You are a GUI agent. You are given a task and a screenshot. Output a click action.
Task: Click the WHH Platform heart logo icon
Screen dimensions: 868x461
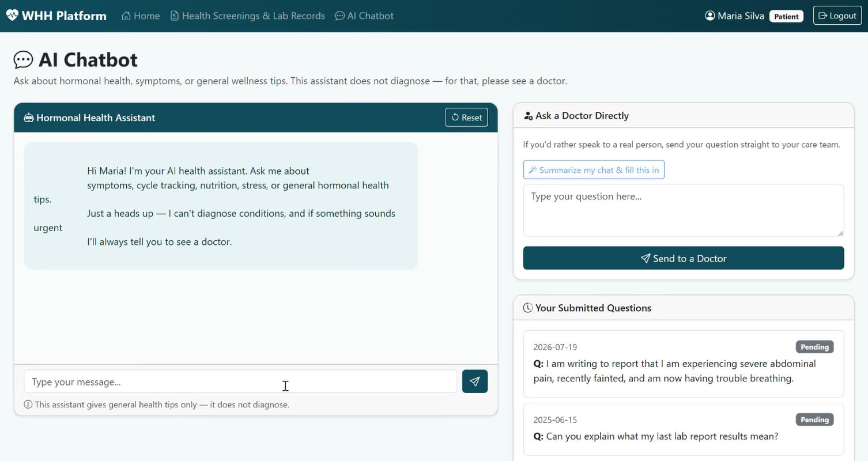tap(12, 16)
